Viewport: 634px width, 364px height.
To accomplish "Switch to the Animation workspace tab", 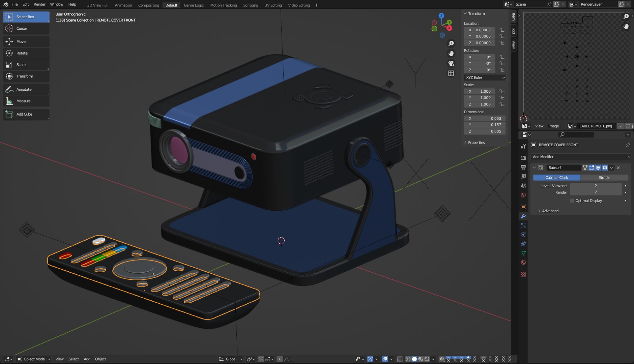I will coord(123,5).
